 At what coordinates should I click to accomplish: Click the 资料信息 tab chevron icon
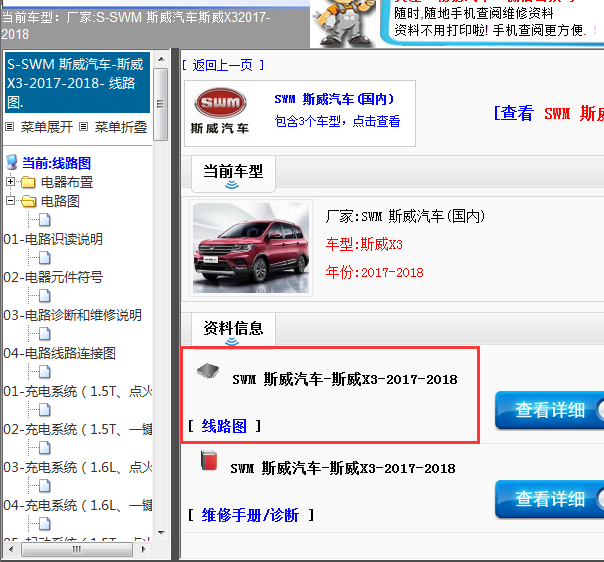pos(232,342)
